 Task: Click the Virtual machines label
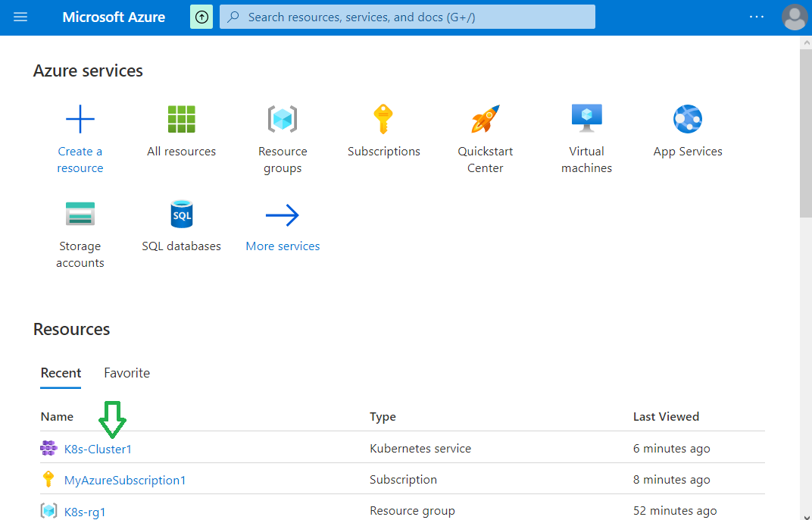(x=587, y=160)
